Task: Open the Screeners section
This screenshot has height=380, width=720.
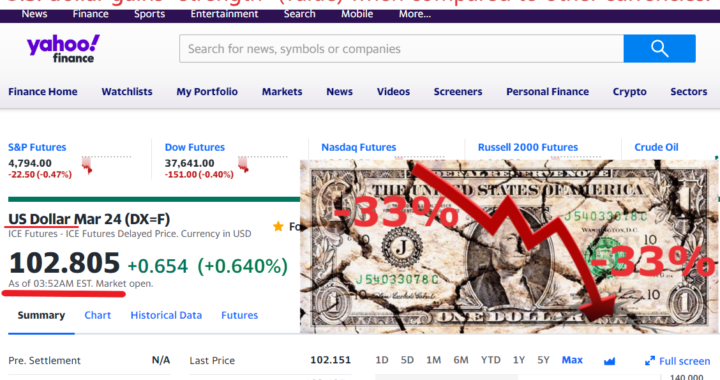Action: point(458,92)
